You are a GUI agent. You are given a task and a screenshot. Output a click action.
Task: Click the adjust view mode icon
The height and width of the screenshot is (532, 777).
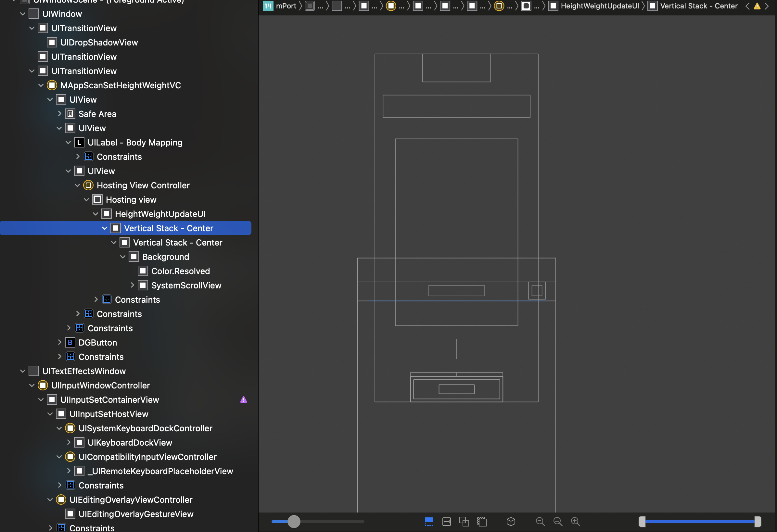click(464, 521)
